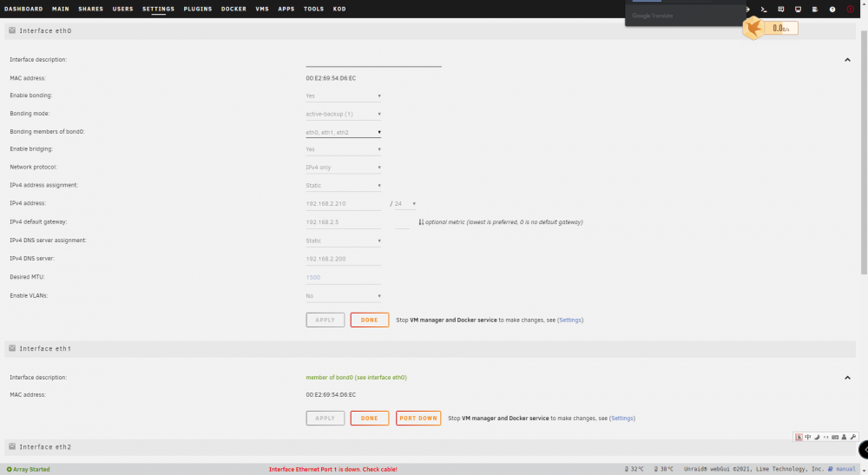Click the Array Started status indicator
Viewport: 868px width, 475px height.
[x=29, y=469]
